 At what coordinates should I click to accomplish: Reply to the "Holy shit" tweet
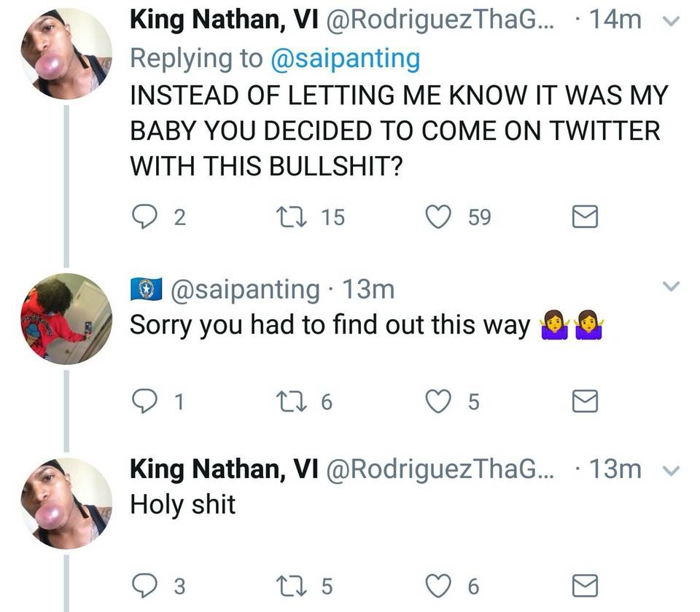(143, 585)
